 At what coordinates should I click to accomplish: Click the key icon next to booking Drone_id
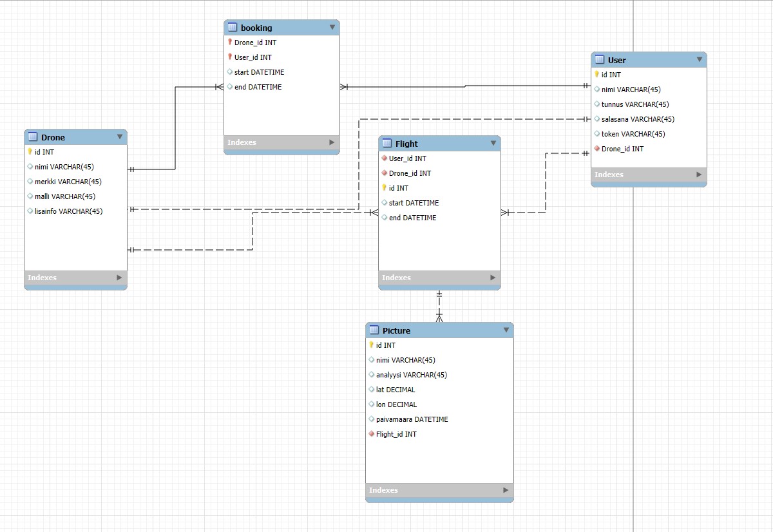[229, 43]
